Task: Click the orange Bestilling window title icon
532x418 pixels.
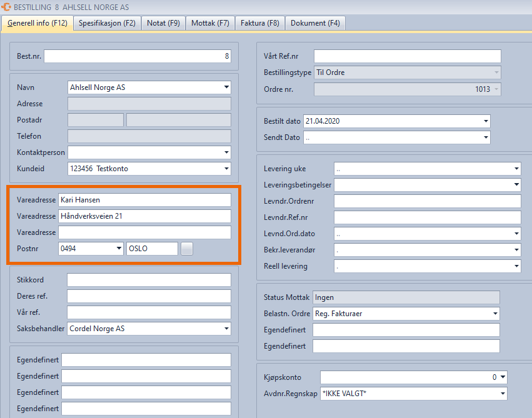Action: [x=7, y=6]
